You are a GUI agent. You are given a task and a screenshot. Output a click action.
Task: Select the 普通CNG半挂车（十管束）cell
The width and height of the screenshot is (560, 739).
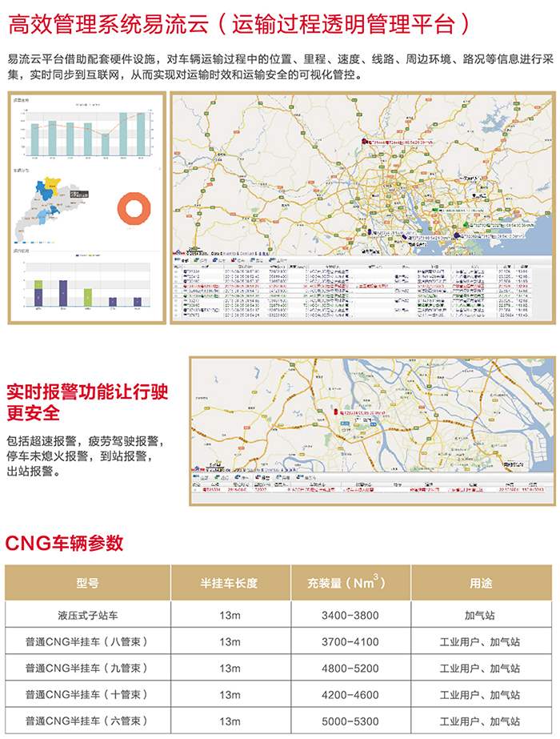(88, 694)
